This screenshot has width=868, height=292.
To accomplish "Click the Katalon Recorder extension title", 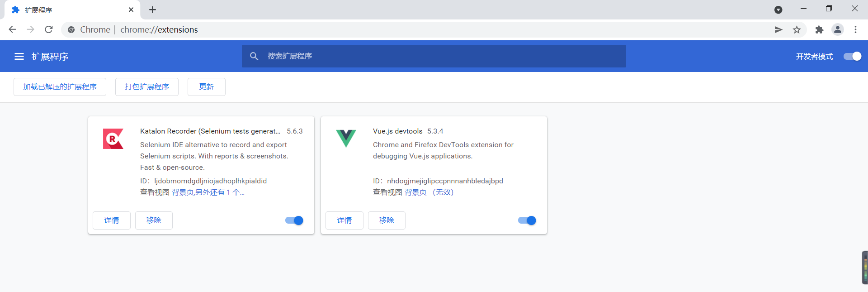I will point(210,131).
